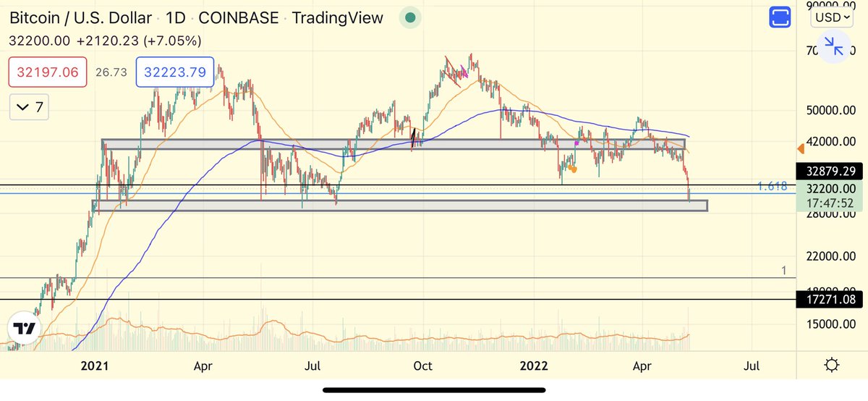The image size is (868, 401).
Task: Tap the orange alert marker on price axis
Action: coord(800,149)
